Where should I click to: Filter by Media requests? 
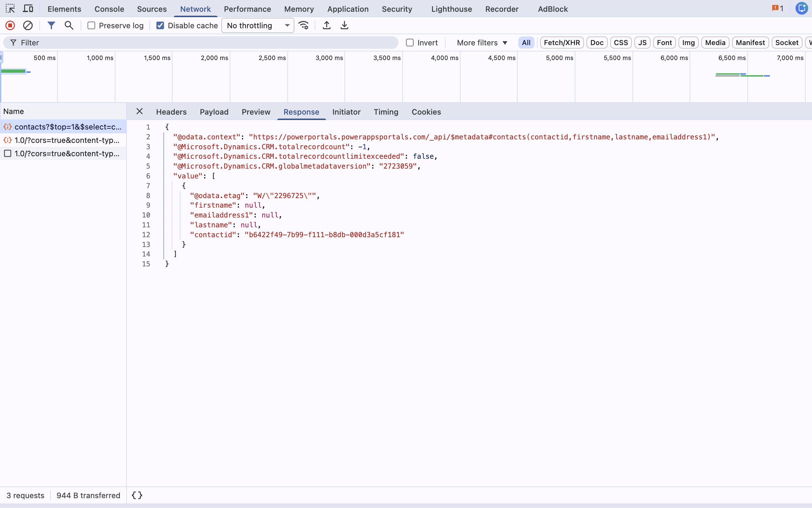pos(715,43)
